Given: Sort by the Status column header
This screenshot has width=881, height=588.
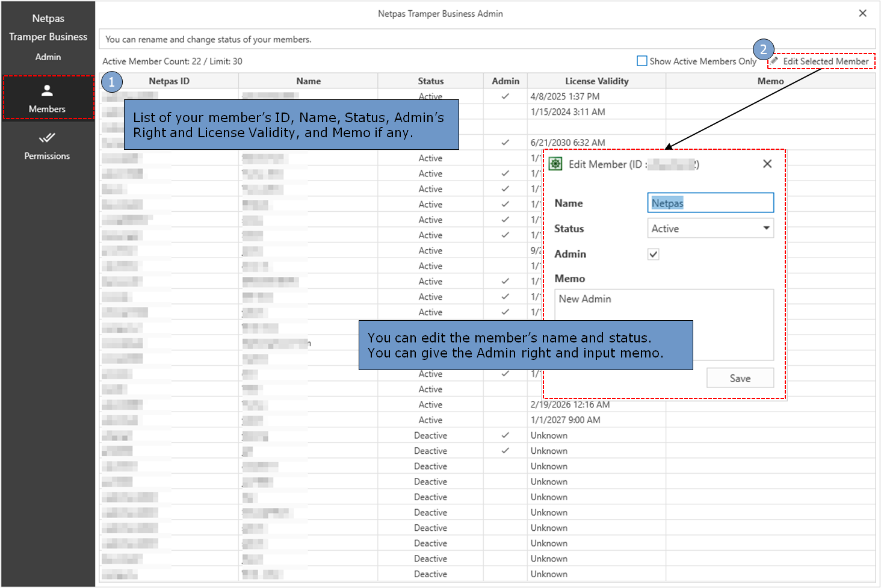Looking at the screenshot, I should tap(430, 81).
